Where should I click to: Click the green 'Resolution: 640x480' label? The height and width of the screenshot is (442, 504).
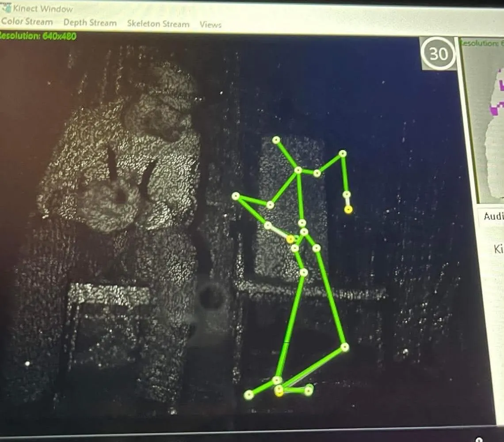(x=38, y=36)
